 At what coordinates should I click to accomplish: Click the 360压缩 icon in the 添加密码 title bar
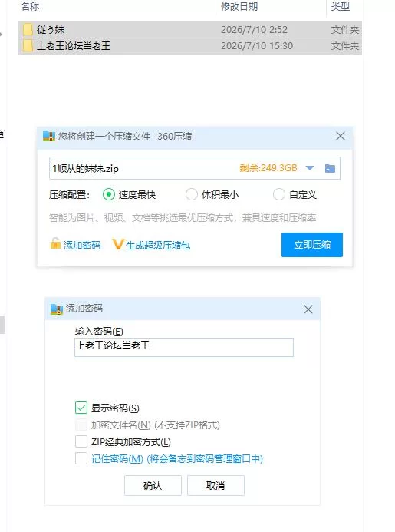click(56, 309)
